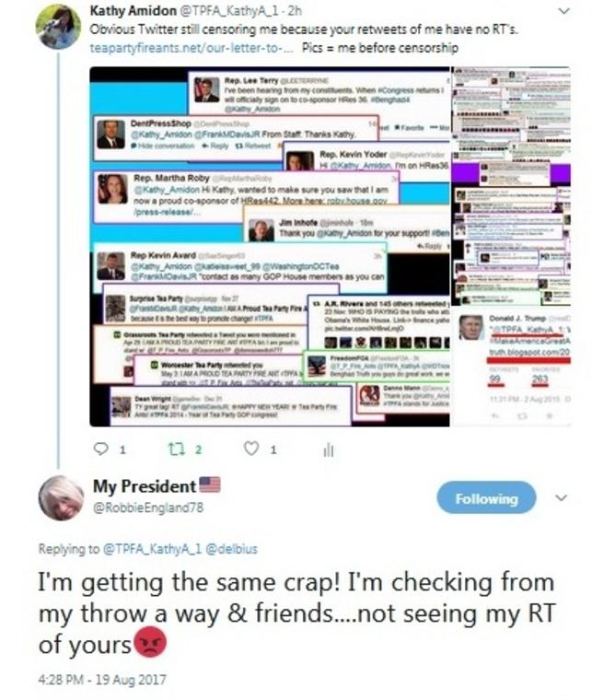Open the chevron menu beside Following button
The image size is (592, 700).
click(x=562, y=497)
